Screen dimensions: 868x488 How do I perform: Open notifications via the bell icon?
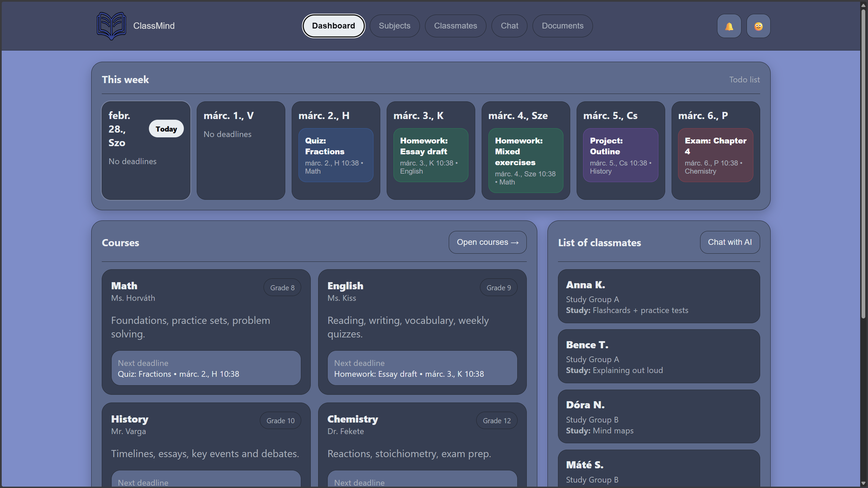point(729,26)
